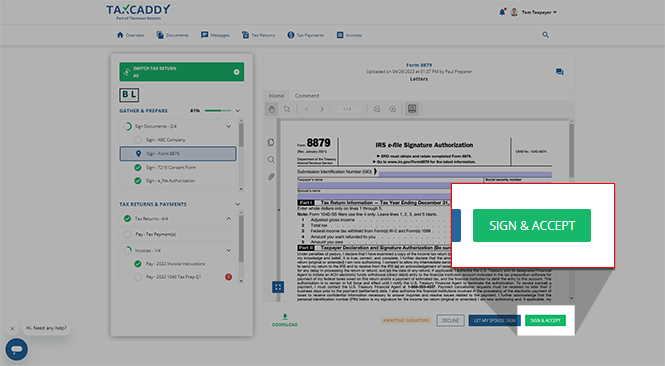Viewport: 665px width, 366px height.
Task: Switch to the Comment tab in viewer
Action: pyautogui.click(x=307, y=96)
